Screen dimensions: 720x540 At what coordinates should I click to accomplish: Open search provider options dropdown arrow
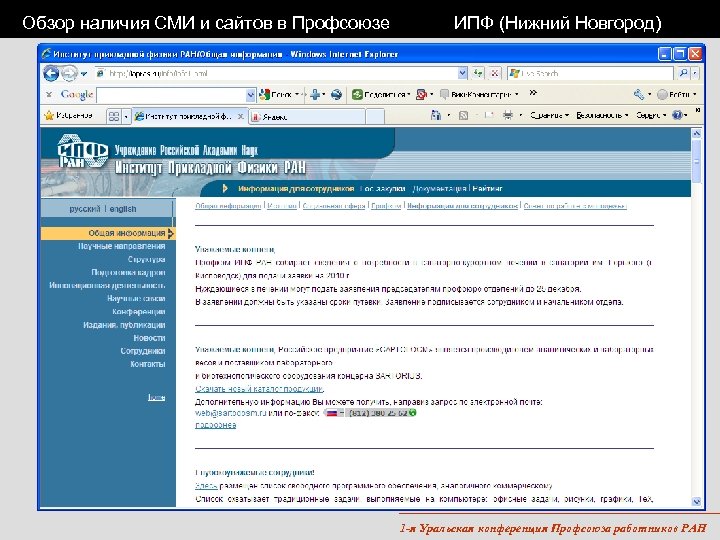point(695,73)
